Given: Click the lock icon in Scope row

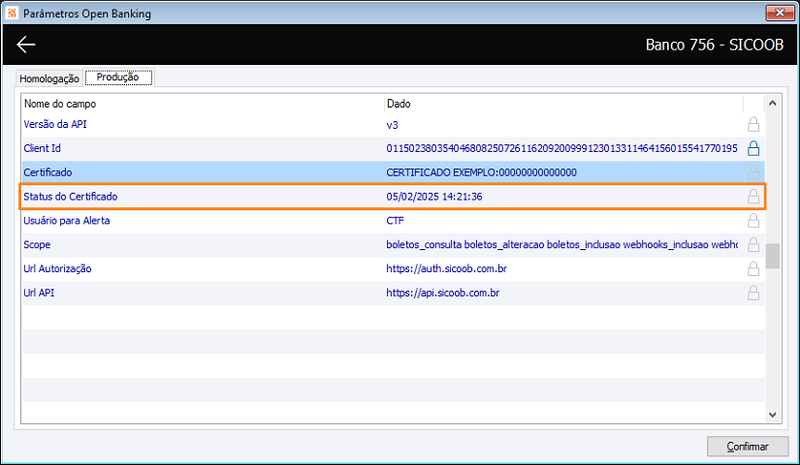Looking at the screenshot, I should 753,244.
